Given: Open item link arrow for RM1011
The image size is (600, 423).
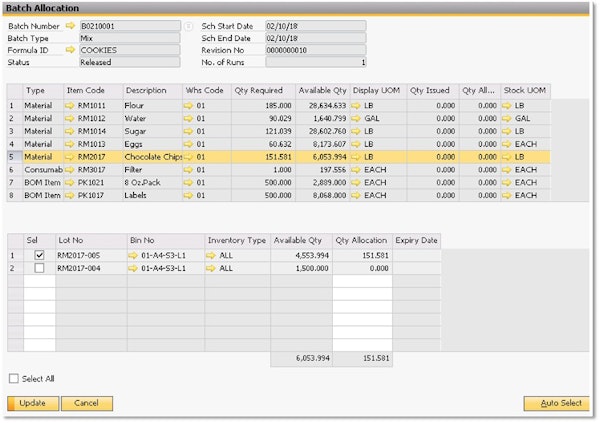Looking at the screenshot, I should tap(69, 105).
